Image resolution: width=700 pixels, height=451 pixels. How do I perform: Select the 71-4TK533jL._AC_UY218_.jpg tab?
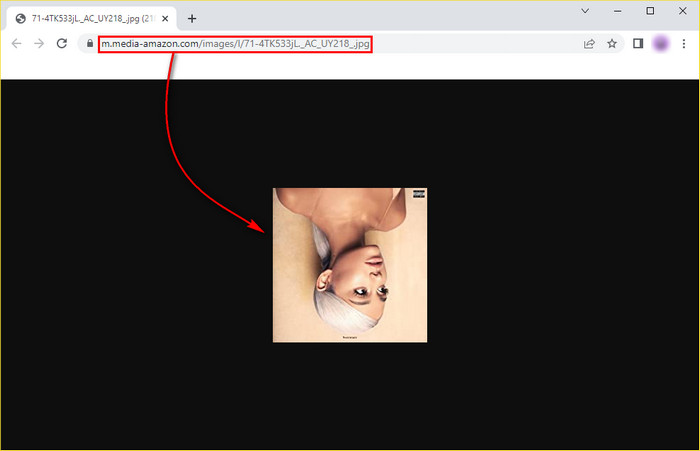coord(92,19)
